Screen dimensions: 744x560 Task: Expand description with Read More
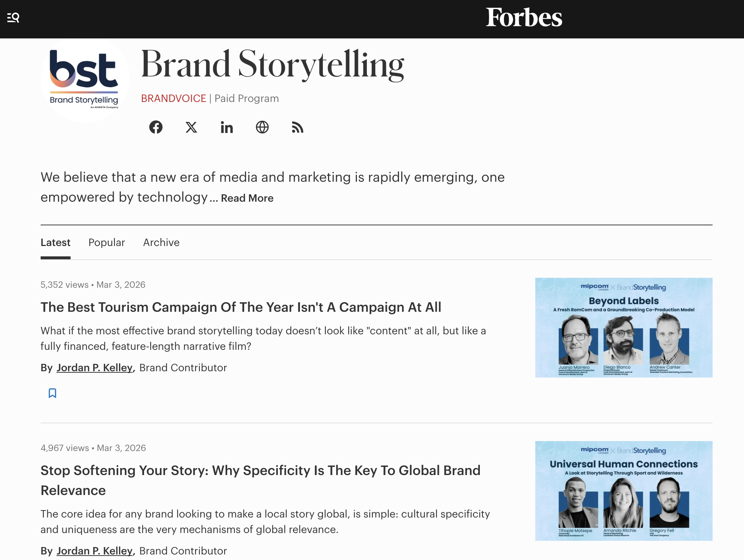pyautogui.click(x=247, y=198)
